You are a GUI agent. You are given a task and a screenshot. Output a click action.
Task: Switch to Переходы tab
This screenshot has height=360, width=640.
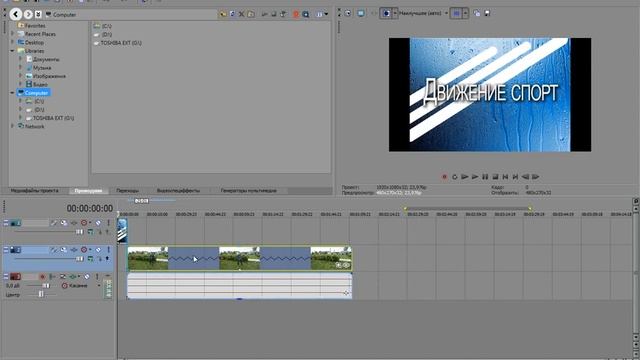pyautogui.click(x=128, y=191)
